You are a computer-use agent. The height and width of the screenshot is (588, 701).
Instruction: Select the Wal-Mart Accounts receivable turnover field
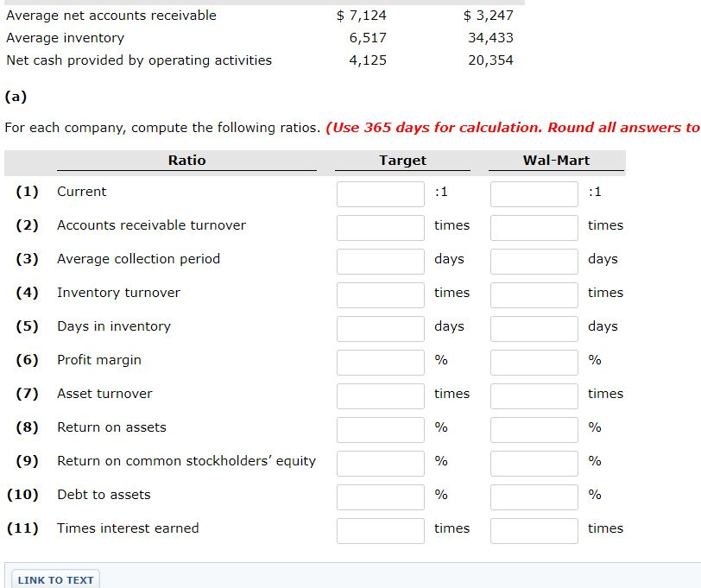coord(533,227)
